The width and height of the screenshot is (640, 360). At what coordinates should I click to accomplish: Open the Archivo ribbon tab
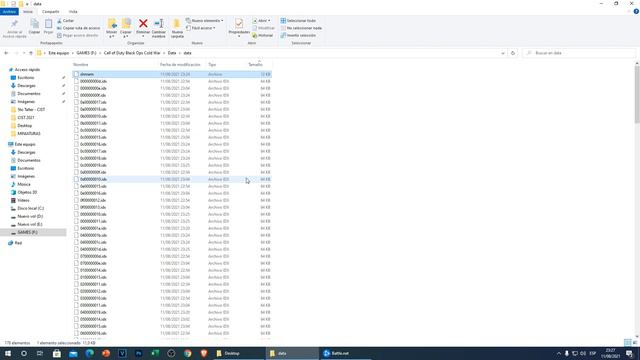[x=9, y=12]
